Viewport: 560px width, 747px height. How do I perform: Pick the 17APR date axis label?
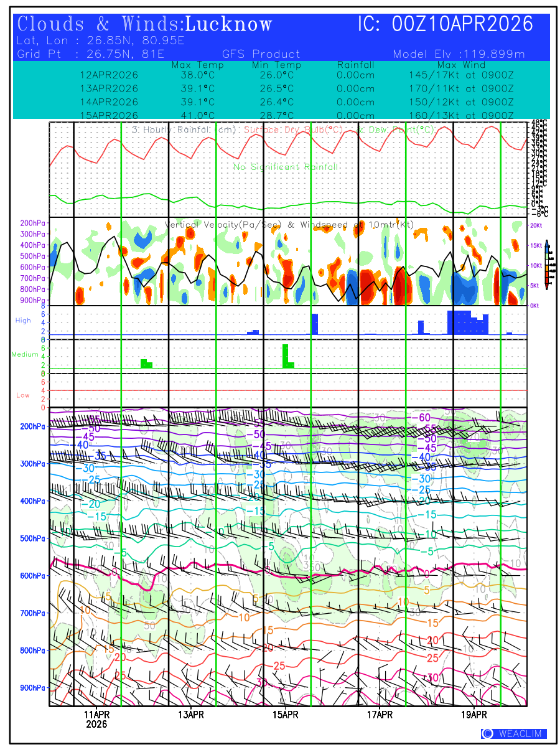(x=380, y=714)
